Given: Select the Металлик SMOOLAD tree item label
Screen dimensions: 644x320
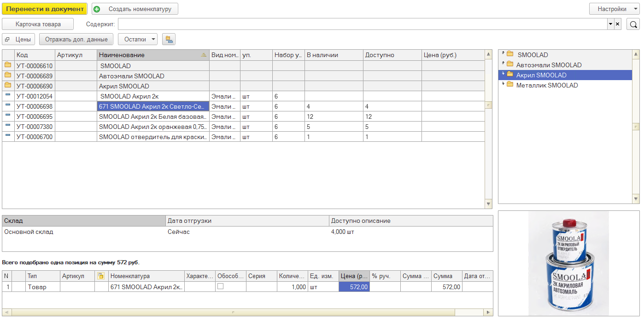Looking at the screenshot, I should tap(547, 85).
